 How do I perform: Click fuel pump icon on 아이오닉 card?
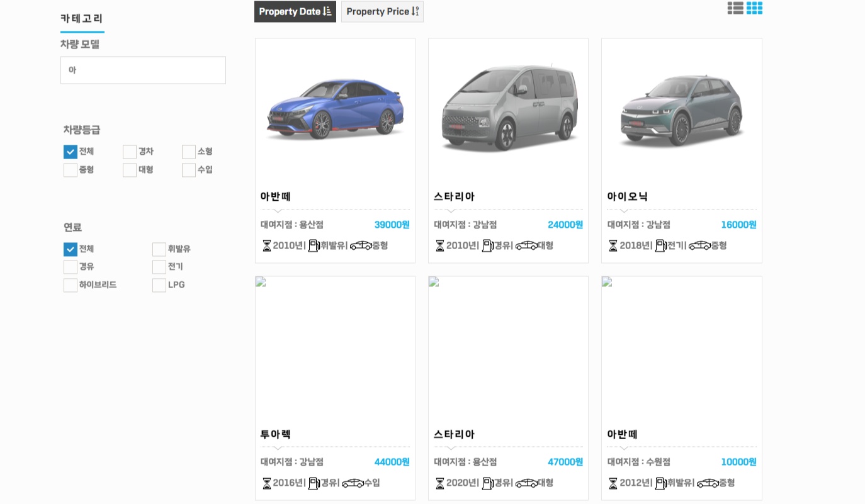click(661, 245)
